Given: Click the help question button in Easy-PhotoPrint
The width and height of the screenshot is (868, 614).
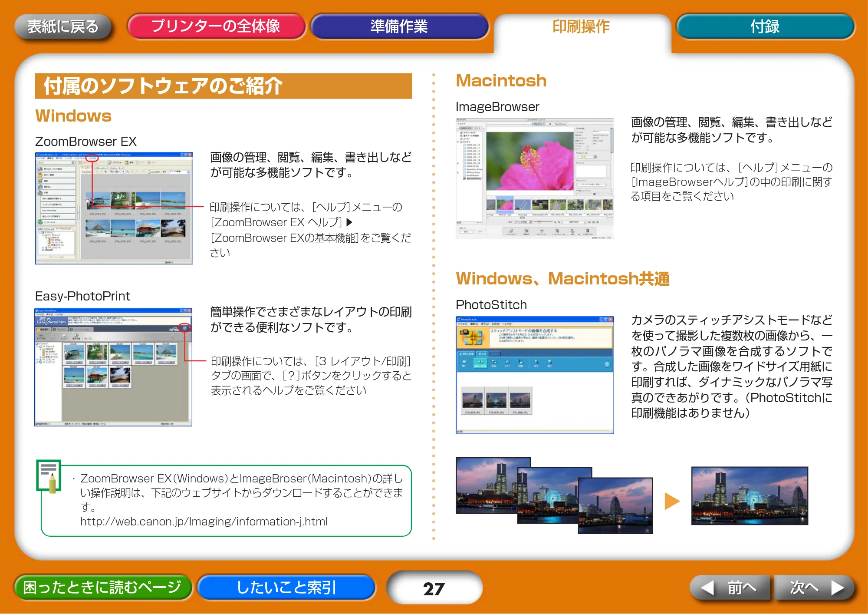Looking at the screenshot, I should click(184, 328).
